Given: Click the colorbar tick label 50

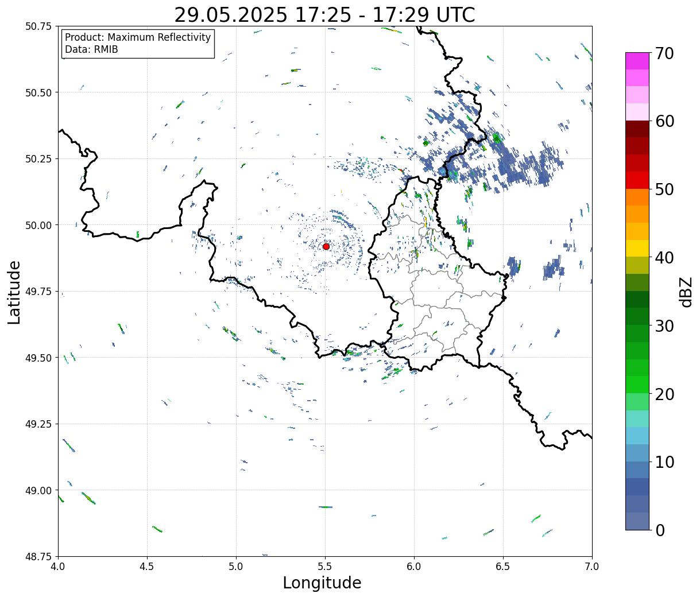Looking at the screenshot, I should click(664, 189).
